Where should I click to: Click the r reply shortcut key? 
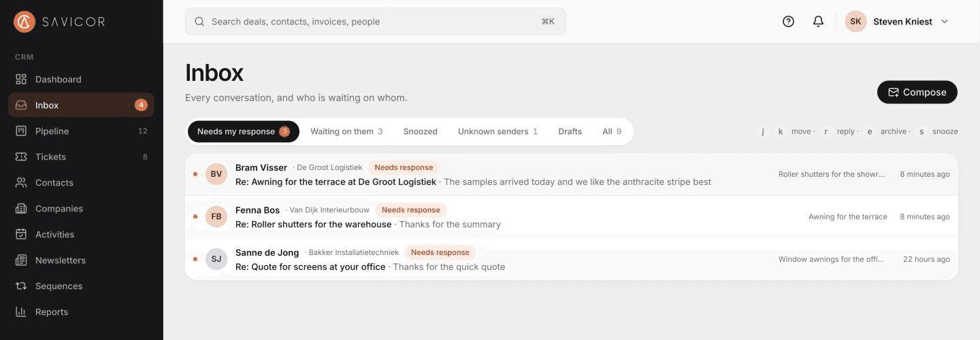click(826, 132)
